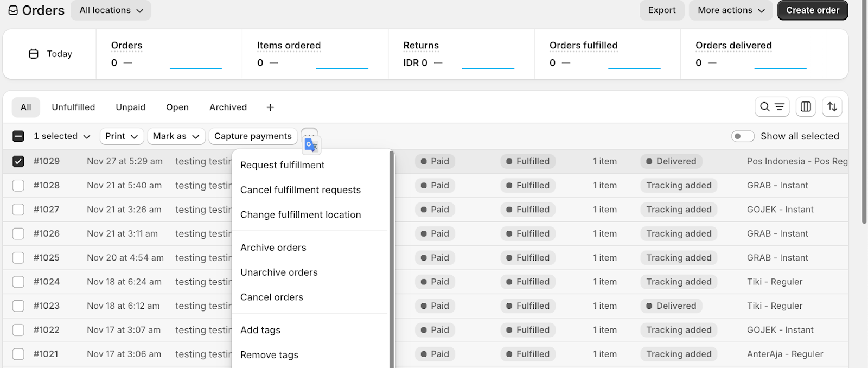Click the Orders page header icon
The width and height of the screenshot is (868, 368).
[x=13, y=10]
